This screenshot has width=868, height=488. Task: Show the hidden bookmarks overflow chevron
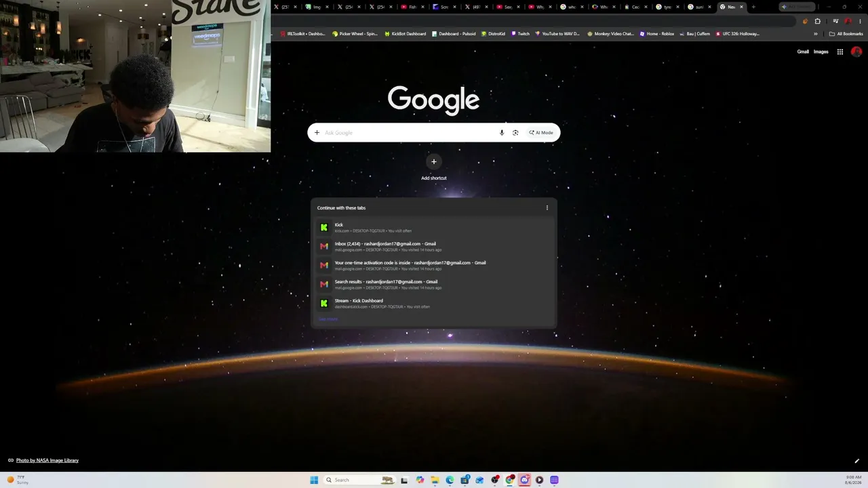pyautogui.click(x=816, y=34)
